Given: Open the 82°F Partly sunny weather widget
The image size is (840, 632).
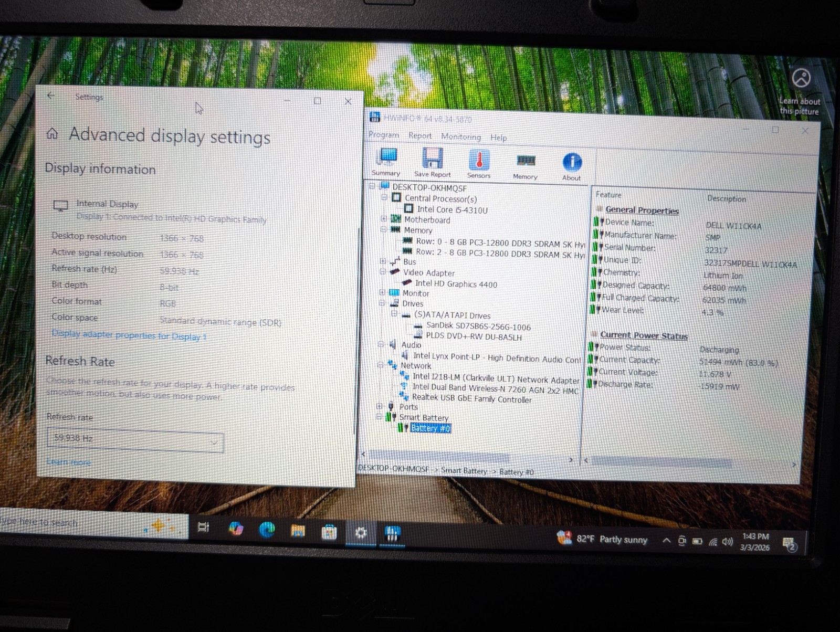Looking at the screenshot, I should click(602, 539).
